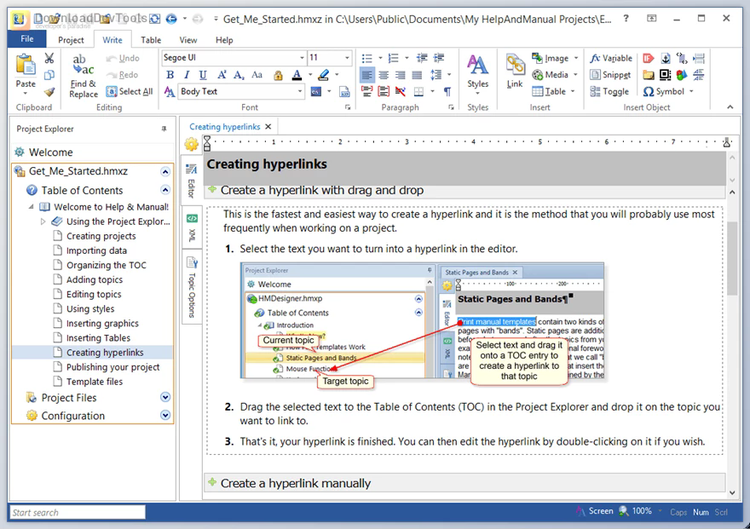Expand Using the Project Explorer node
This screenshot has width=750, height=529.
(x=43, y=221)
